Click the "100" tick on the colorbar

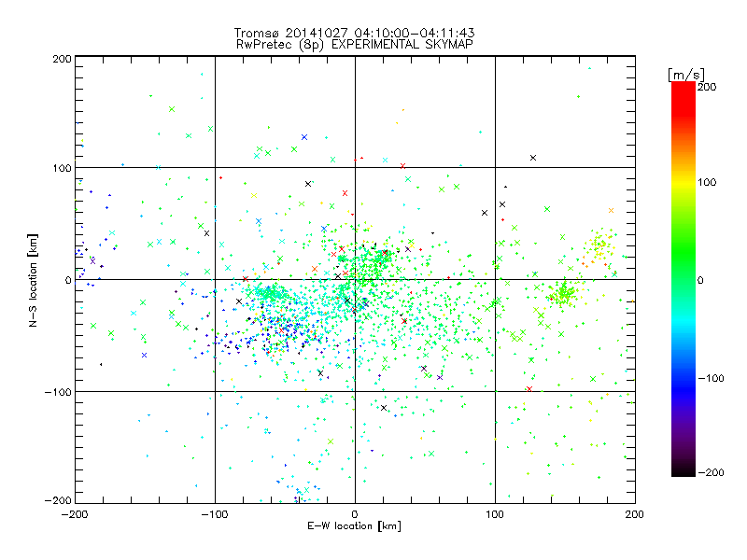[x=707, y=182]
